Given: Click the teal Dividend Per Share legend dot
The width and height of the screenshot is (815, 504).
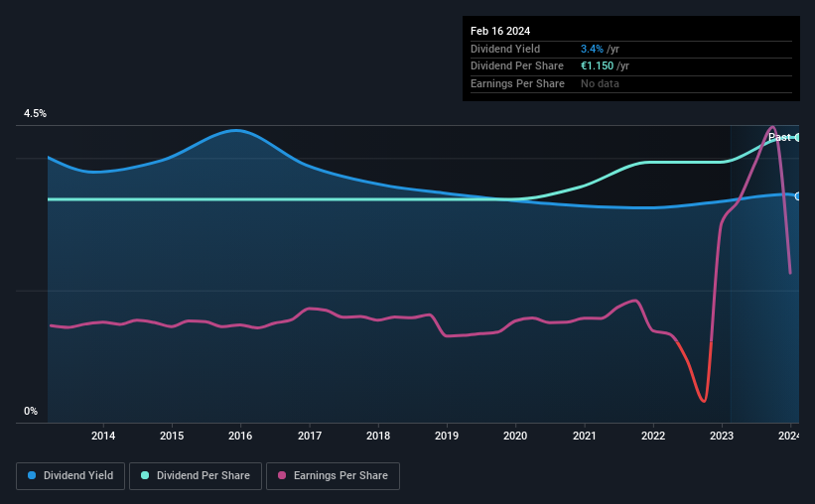Looking at the screenshot, I should pyautogui.click(x=145, y=475).
